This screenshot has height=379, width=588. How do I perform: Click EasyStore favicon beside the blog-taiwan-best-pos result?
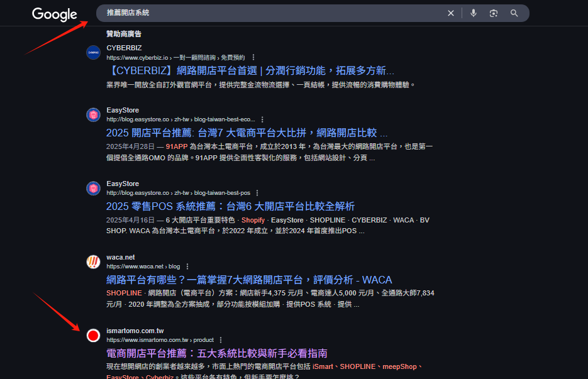coord(93,188)
